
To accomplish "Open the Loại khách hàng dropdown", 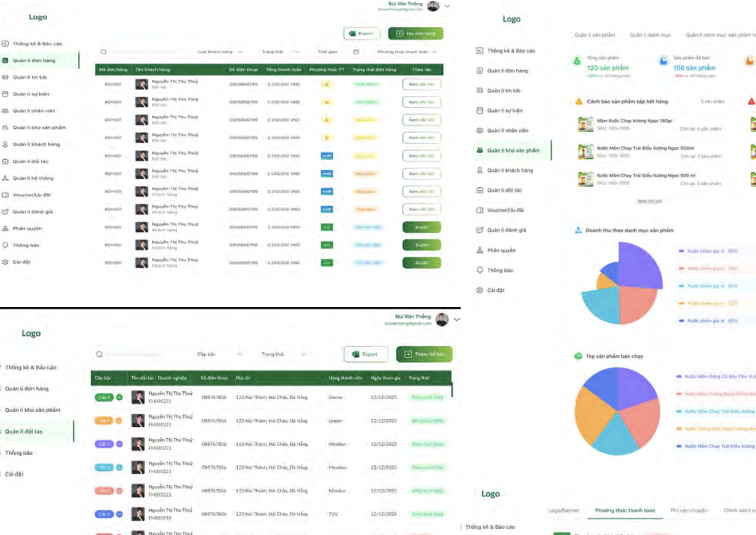I will pyautogui.click(x=220, y=52).
